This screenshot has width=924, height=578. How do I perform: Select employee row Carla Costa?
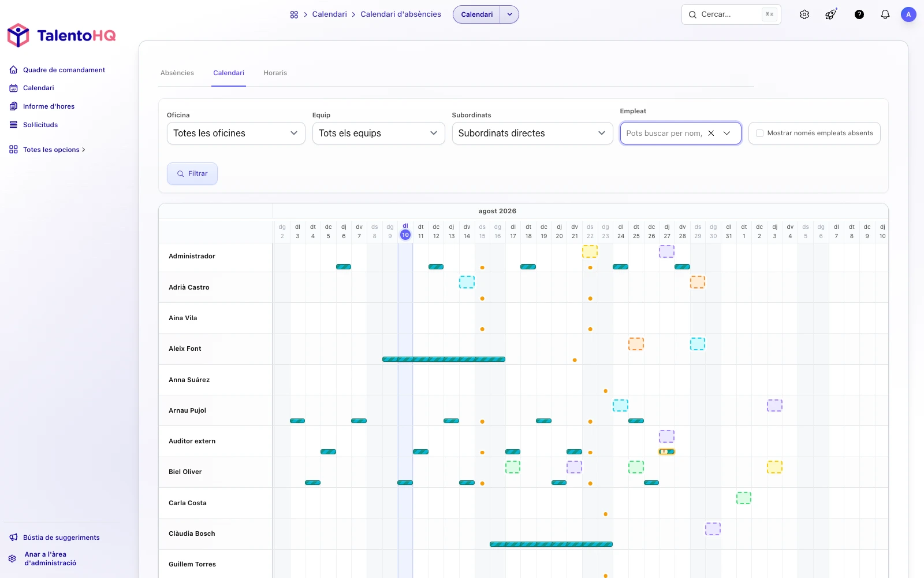(x=187, y=503)
